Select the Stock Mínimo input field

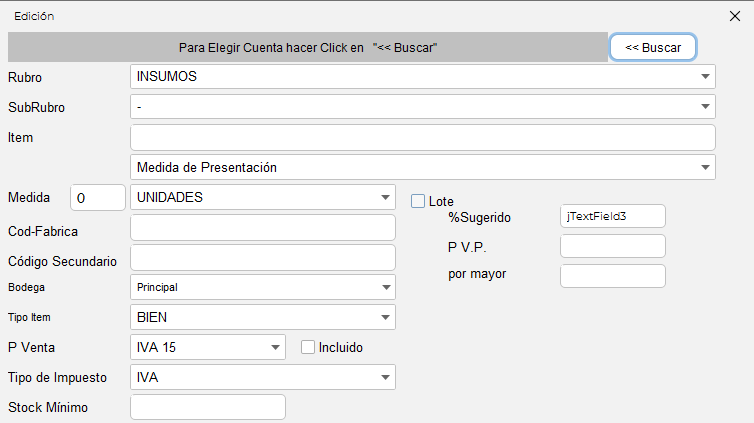208,407
